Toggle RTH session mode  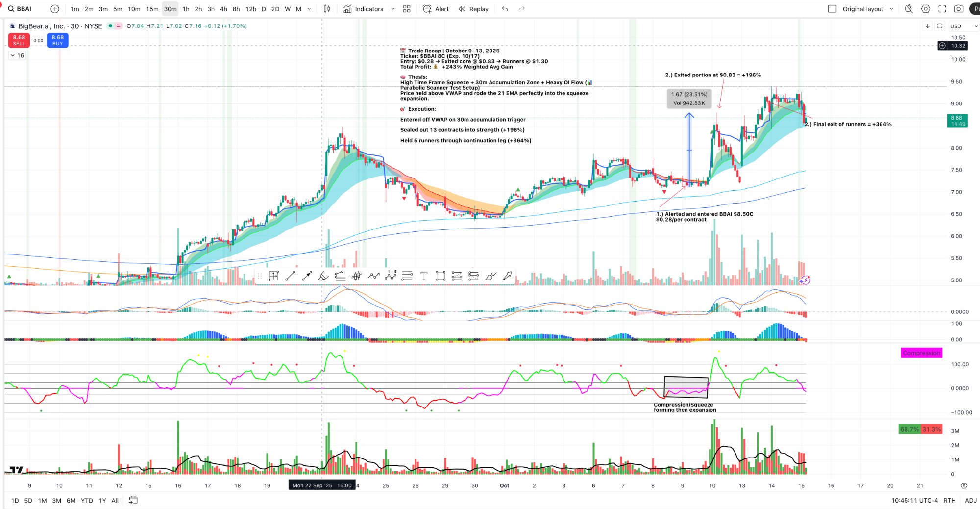(x=950, y=501)
